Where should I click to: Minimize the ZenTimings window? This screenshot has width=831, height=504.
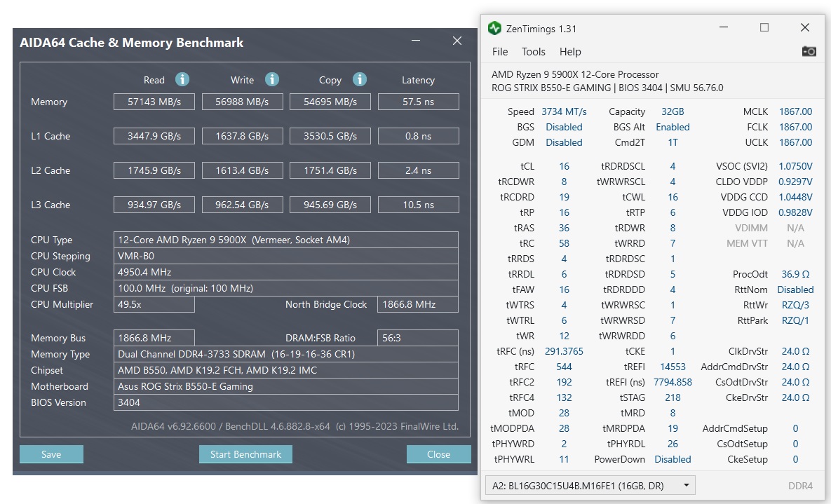(724, 27)
